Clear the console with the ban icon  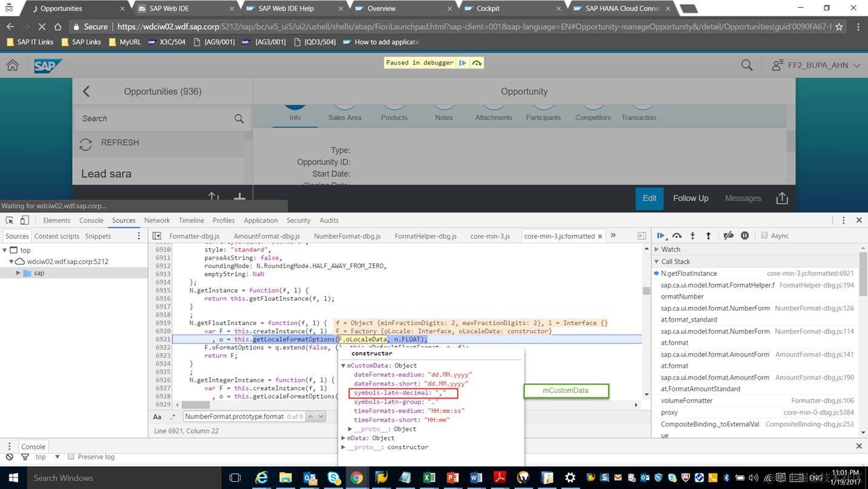coord(9,457)
